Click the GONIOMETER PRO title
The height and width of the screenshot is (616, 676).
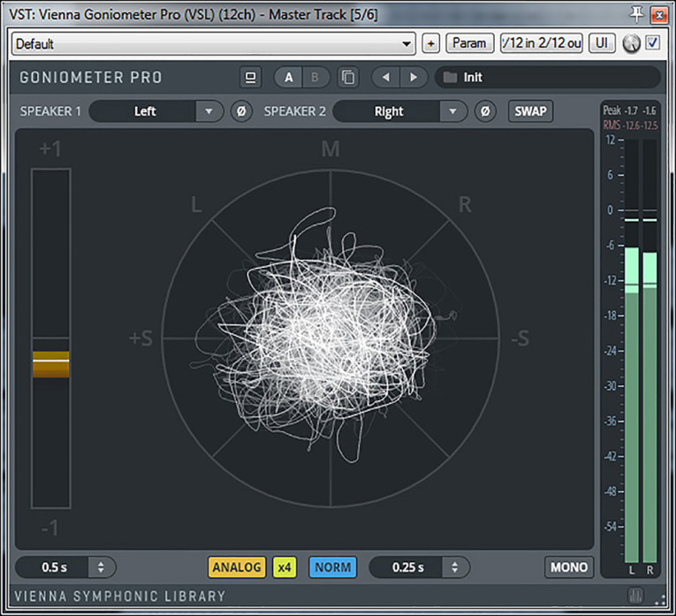point(91,78)
